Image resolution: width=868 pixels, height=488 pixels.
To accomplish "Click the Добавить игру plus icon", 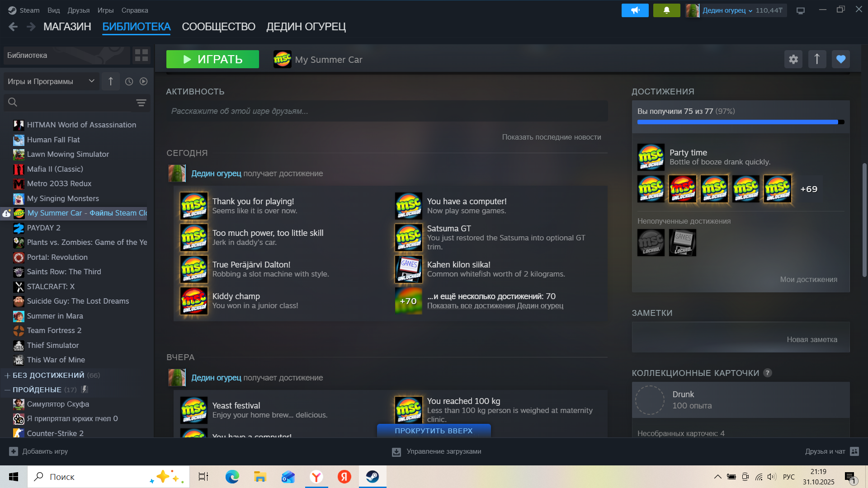I will 14,451.
